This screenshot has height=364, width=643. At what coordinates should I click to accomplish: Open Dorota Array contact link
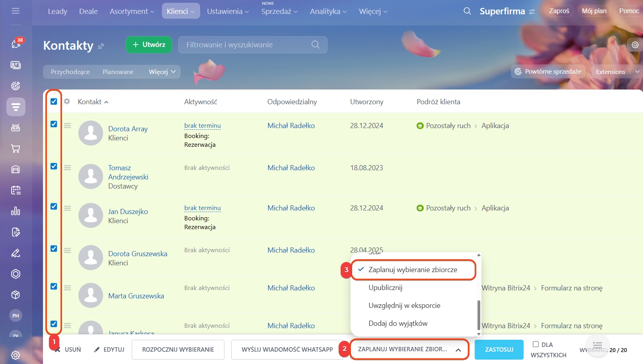click(x=128, y=129)
